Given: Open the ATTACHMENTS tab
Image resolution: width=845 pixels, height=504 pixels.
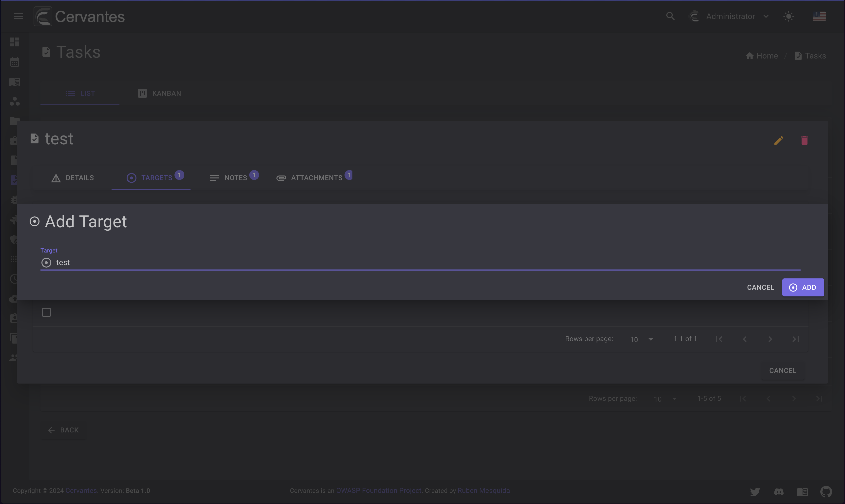Looking at the screenshot, I should (x=314, y=178).
